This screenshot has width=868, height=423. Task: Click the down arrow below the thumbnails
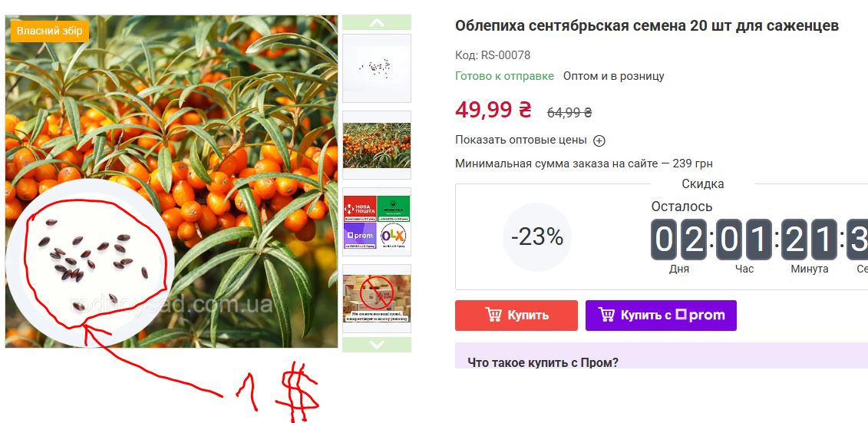[x=376, y=345]
